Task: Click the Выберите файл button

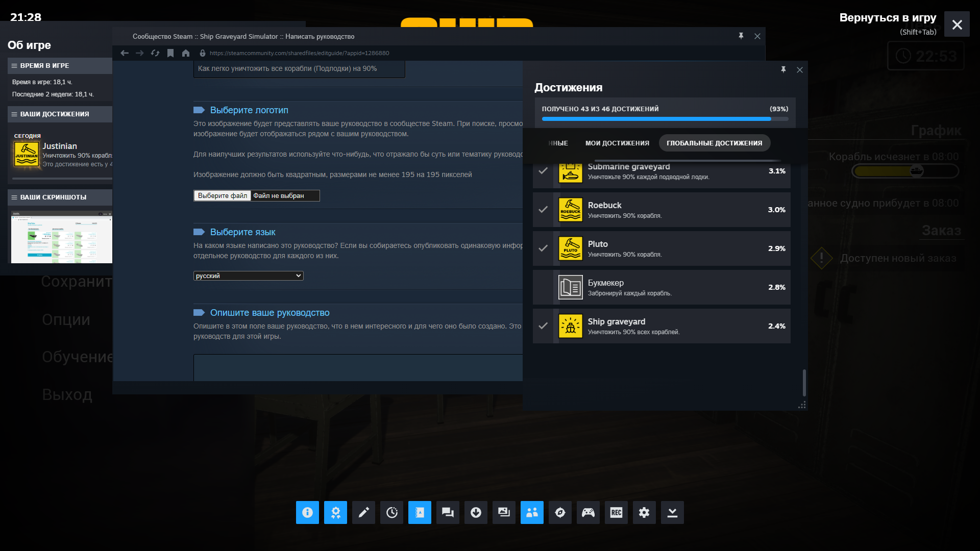Action: [223, 195]
